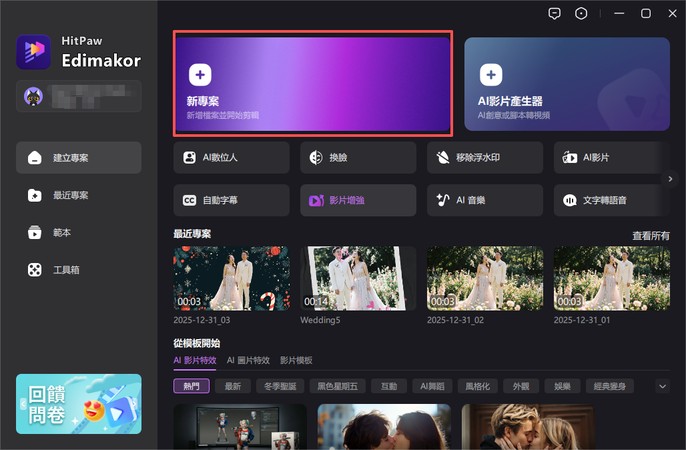Select the 冬季聖誕 category filter
686x450 pixels.
pos(280,386)
